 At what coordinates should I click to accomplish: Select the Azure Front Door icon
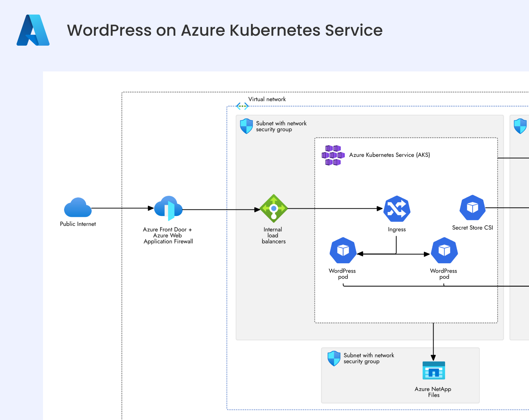click(168, 208)
